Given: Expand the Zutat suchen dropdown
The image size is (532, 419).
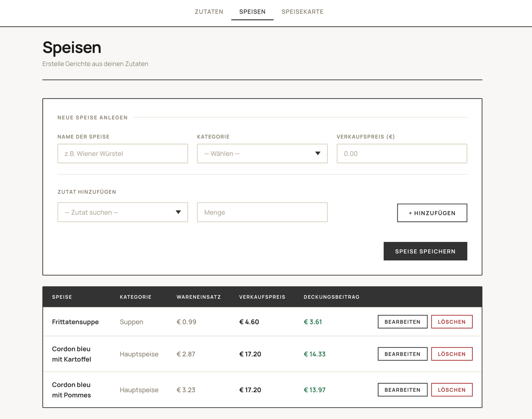Looking at the screenshot, I should [123, 212].
